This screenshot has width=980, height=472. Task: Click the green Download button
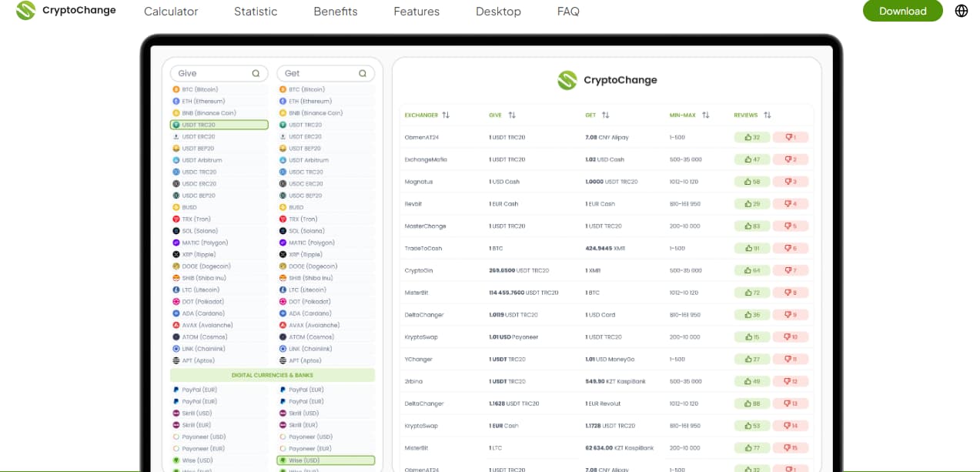tap(903, 11)
